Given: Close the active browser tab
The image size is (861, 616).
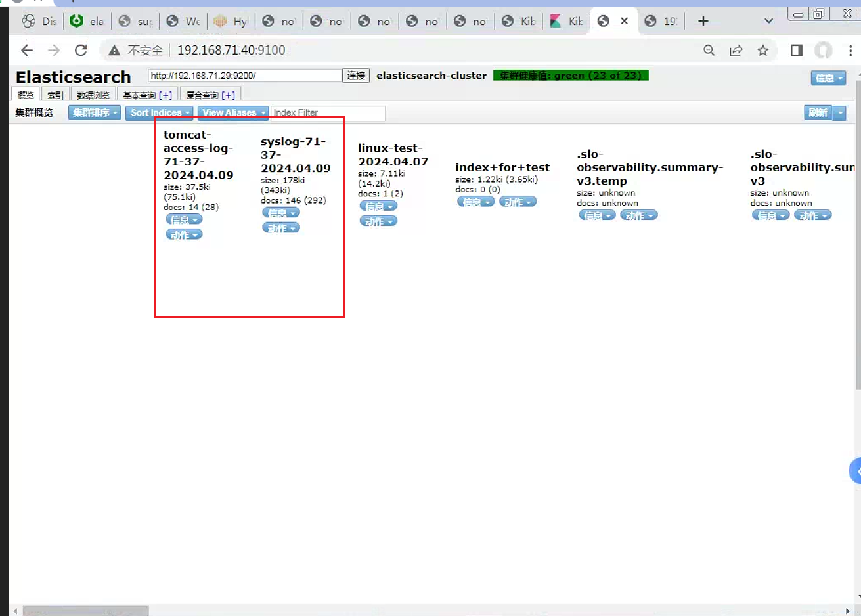Looking at the screenshot, I should click(x=624, y=21).
